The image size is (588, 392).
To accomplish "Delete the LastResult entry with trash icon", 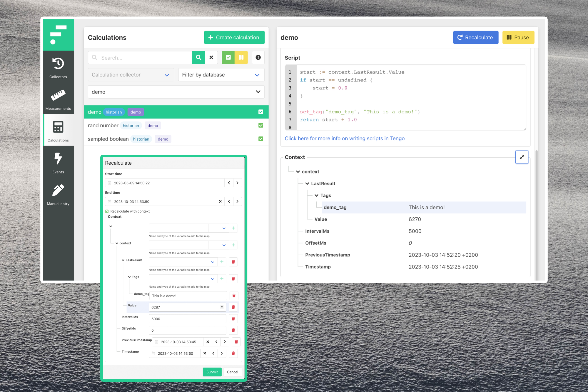I will tap(233, 262).
